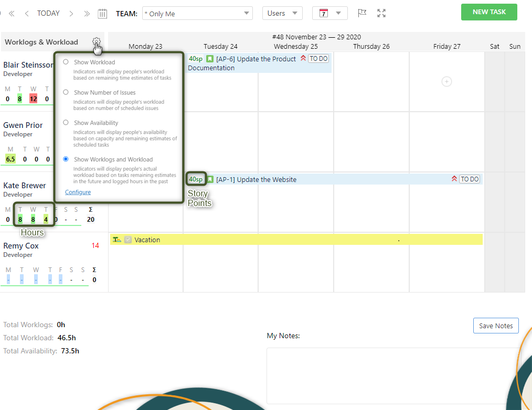Go to next week arrow
This screenshot has height=410, width=532.
click(x=71, y=14)
